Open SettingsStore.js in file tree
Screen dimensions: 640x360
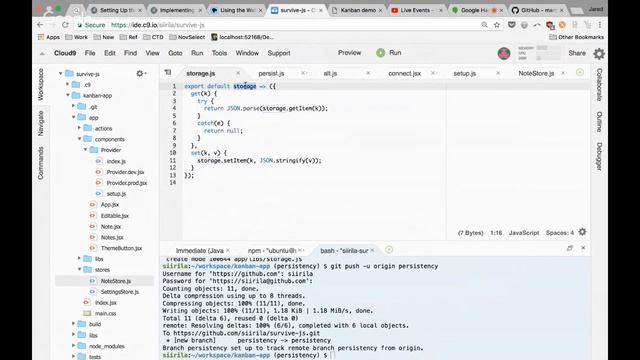pyautogui.click(x=120, y=291)
